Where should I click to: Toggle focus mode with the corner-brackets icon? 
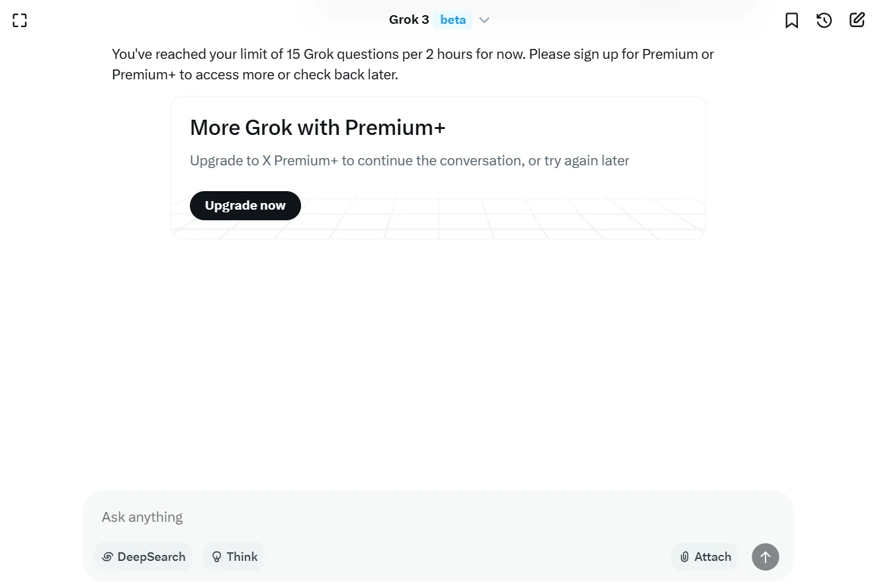point(20,21)
